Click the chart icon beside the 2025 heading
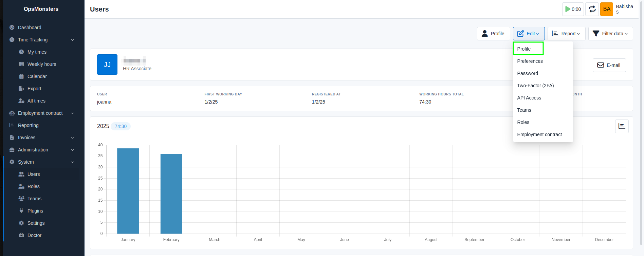 click(x=622, y=126)
